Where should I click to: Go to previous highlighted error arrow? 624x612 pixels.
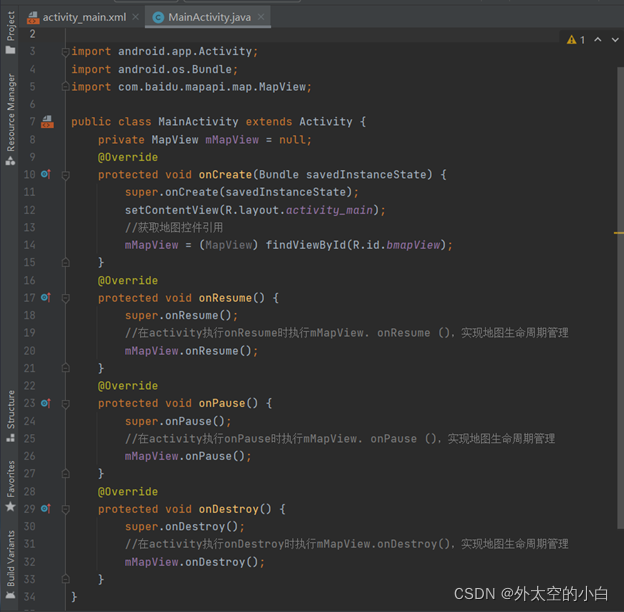pyautogui.click(x=598, y=39)
